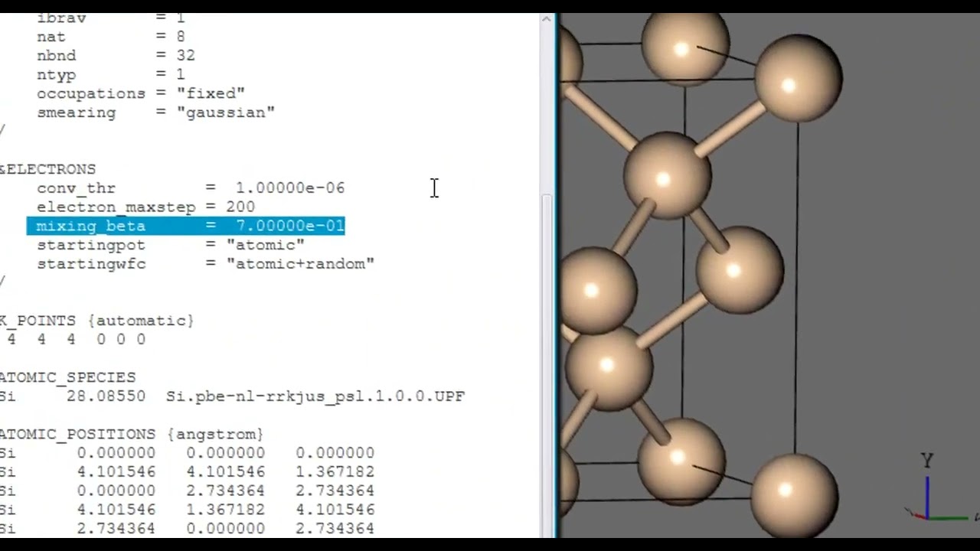The height and width of the screenshot is (551, 980).
Task: Click the ATOMIC_POSITIONS {angstrom} header
Action: tap(132, 434)
